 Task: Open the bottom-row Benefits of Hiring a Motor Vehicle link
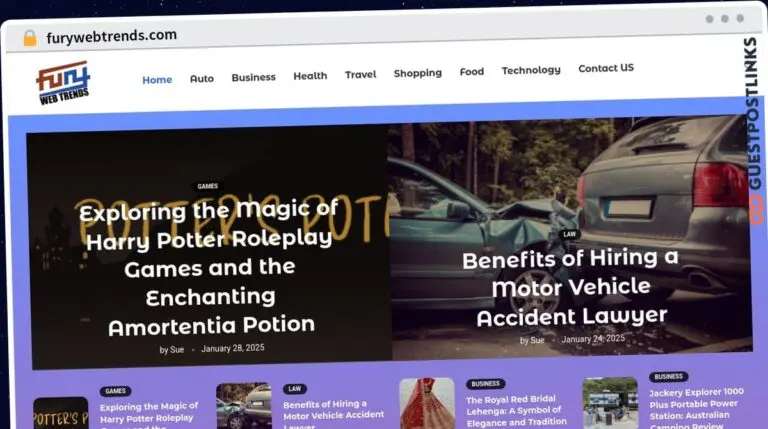click(334, 412)
